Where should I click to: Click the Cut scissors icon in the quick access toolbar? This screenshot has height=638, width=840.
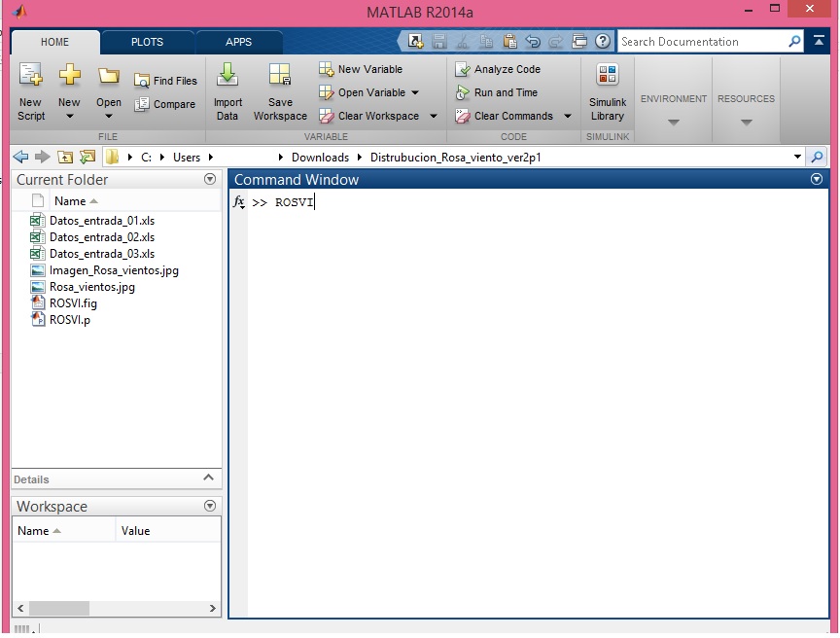[x=463, y=41]
